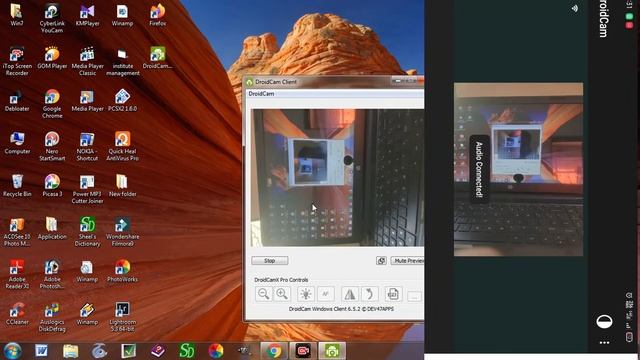Tap the speaker icon on the phone screen
This screenshot has width=640, height=360.
coord(575,9)
